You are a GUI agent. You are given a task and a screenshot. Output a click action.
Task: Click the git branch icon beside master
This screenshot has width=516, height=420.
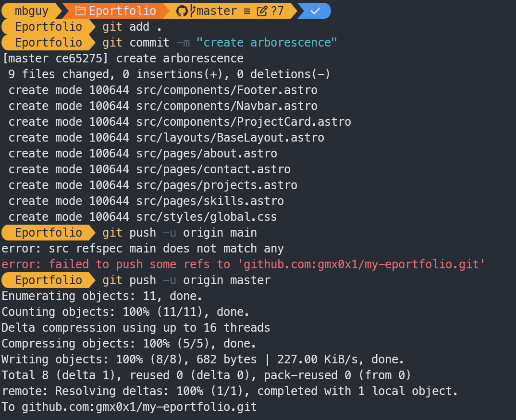[x=192, y=11]
